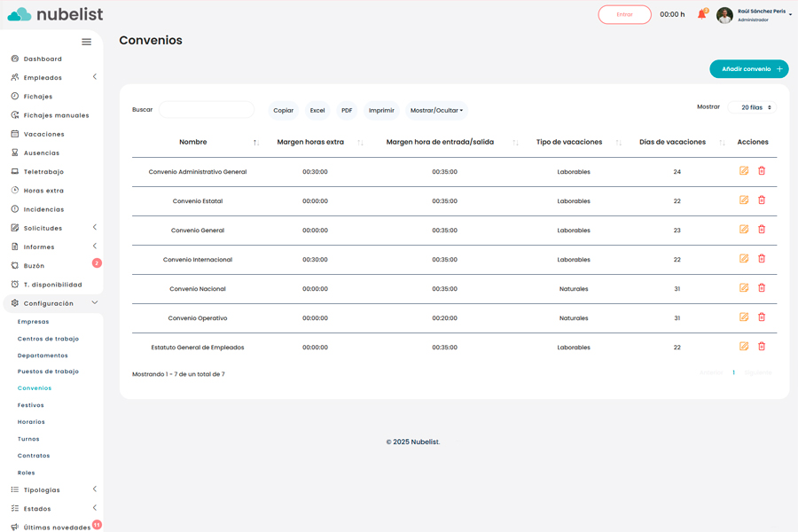Open the Mostrar/Ocultar columns dropdown
The width and height of the screenshot is (798, 532).
pos(436,111)
